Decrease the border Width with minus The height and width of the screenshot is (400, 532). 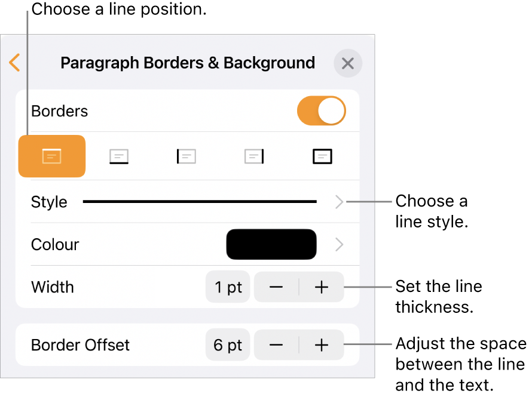(x=276, y=287)
